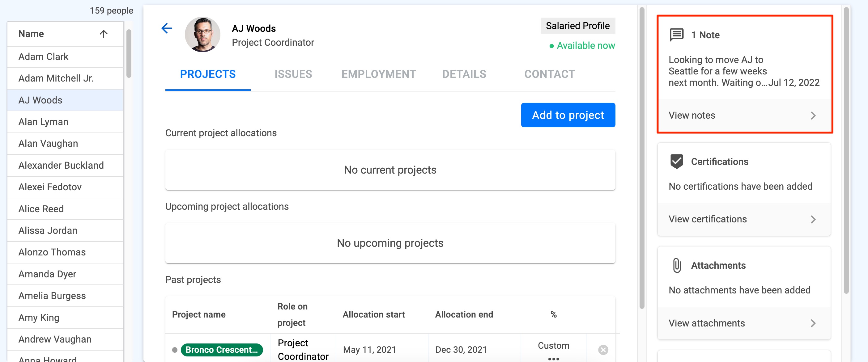This screenshot has width=868, height=362.
Task: Click the Role on project column header
Action: pos(292,314)
